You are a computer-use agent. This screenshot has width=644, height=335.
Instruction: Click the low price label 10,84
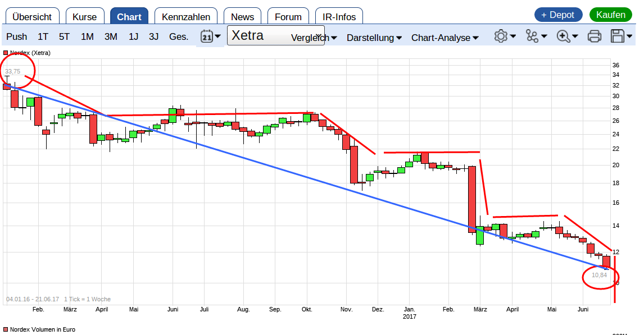tap(599, 275)
